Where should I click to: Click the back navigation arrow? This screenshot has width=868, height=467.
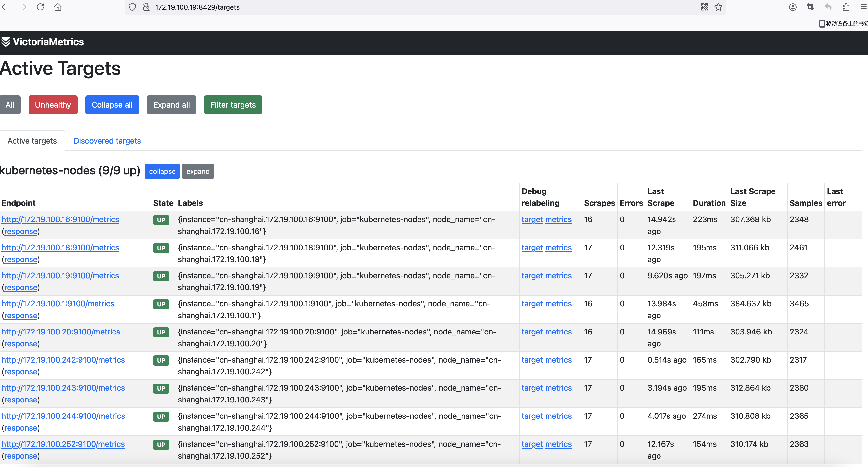(5, 7)
